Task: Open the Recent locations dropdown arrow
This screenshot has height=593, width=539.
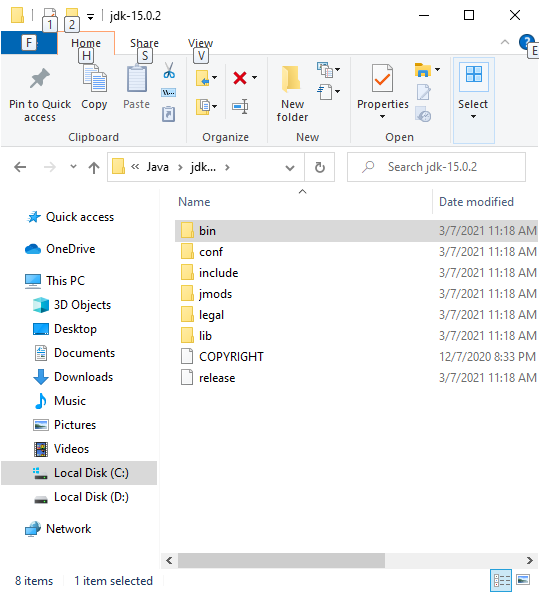Action: (73, 167)
